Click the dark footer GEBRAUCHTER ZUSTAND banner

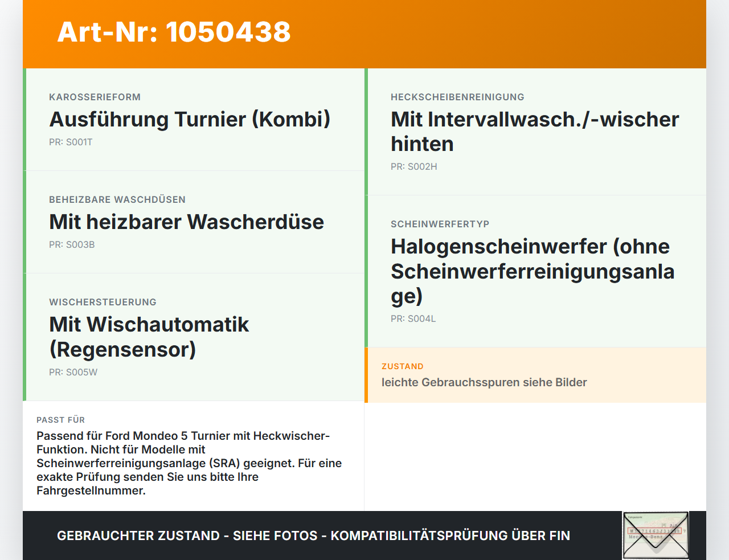(x=364, y=536)
